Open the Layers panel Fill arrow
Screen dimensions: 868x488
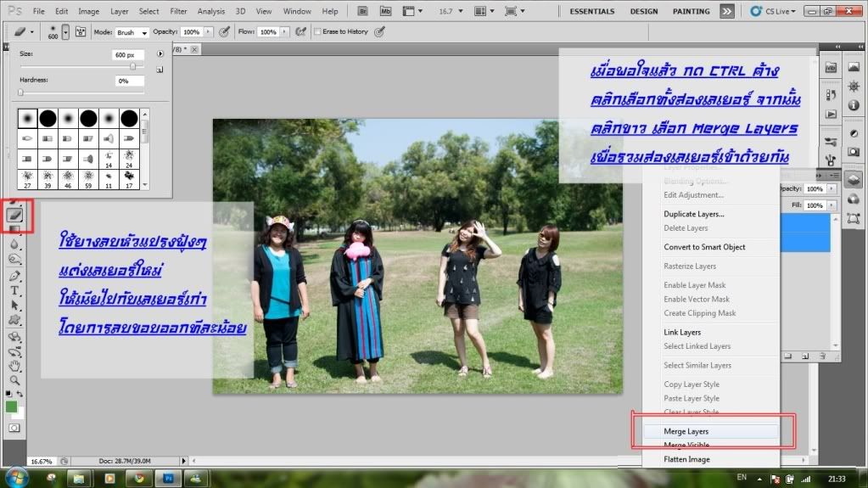click(832, 205)
